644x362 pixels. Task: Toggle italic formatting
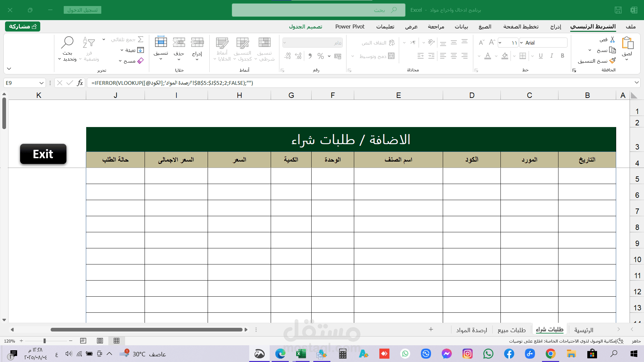click(551, 56)
